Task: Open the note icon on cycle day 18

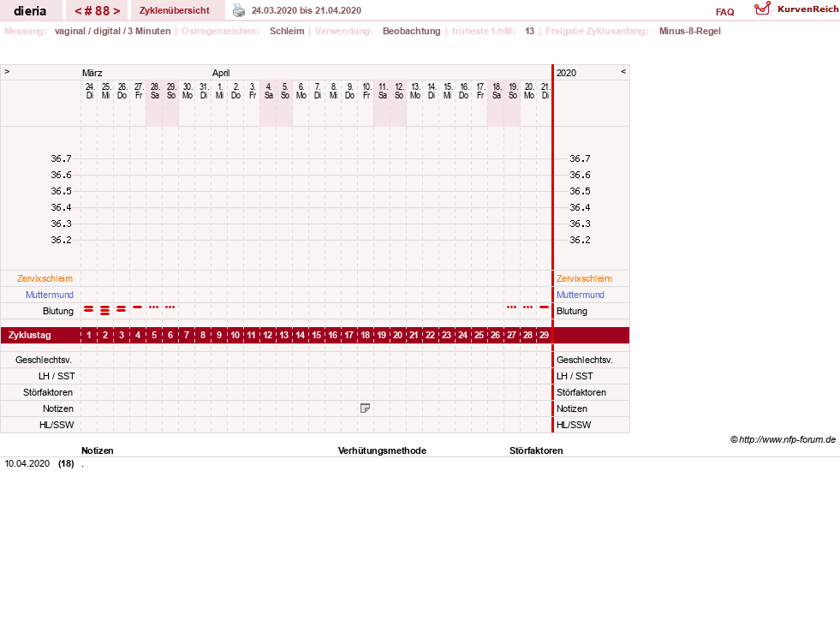Action: coord(365,408)
